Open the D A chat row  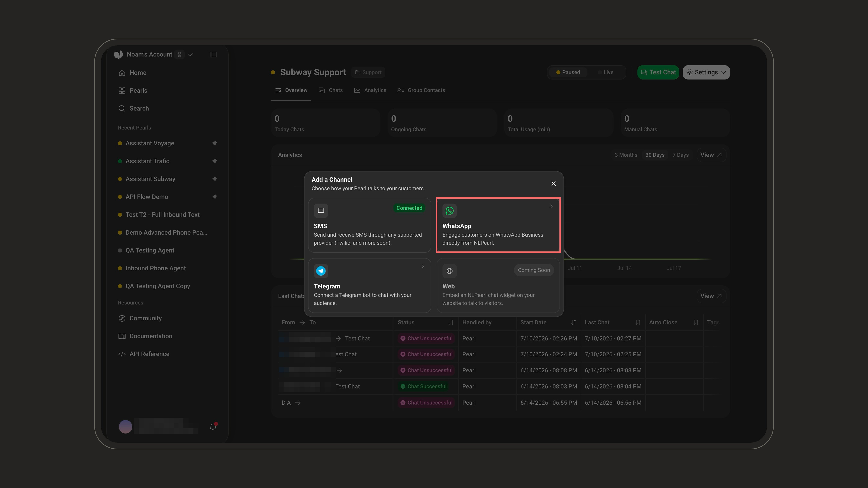point(499,403)
